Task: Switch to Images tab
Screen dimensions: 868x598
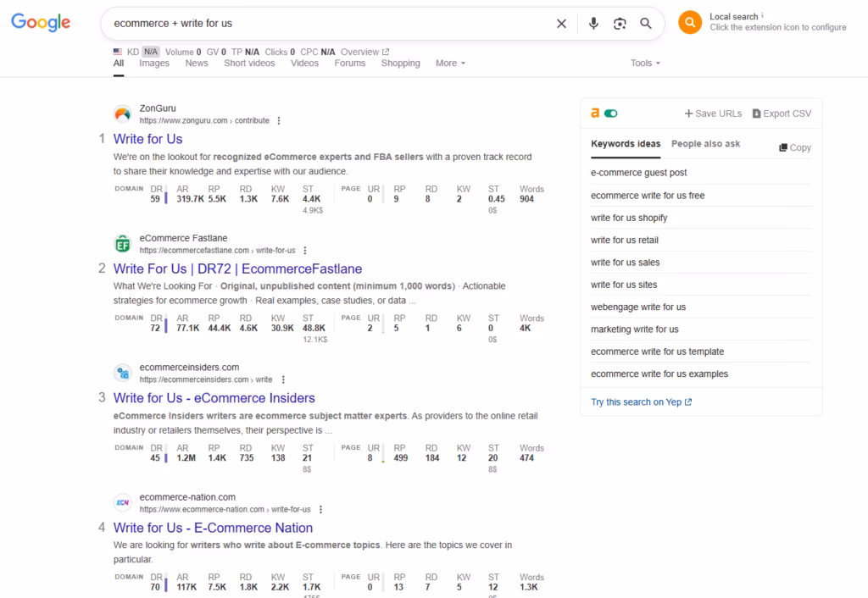Action: tap(154, 63)
